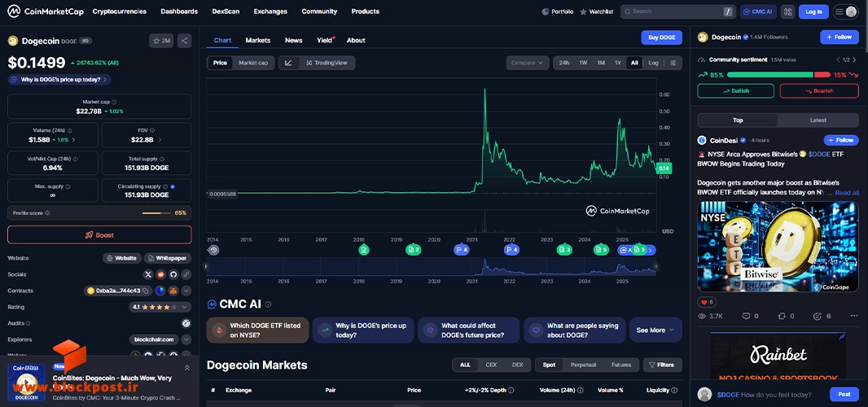This screenshot has width=868, height=407.
Task: Add Dogecoin to watchlist via star button
Action: click(161, 41)
